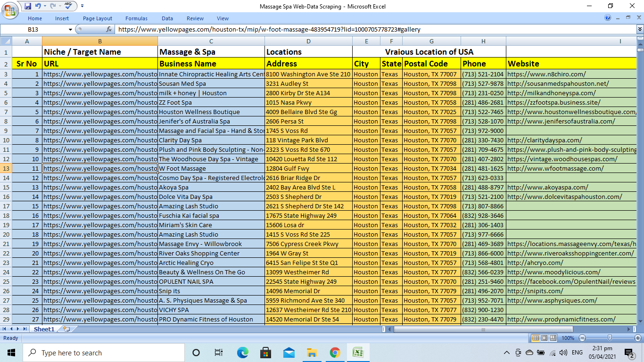Click the Select All corner of the grid
644x362 pixels.
click(x=6, y=41)
